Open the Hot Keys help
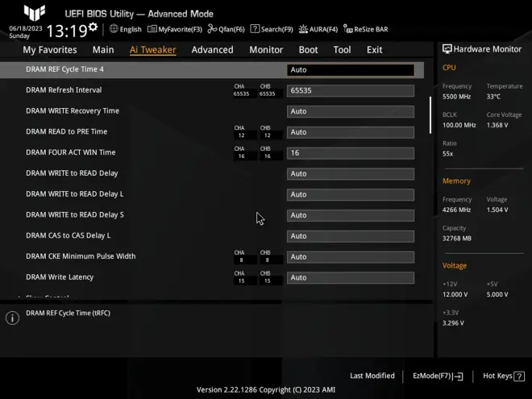Image resolution: width=532 pixels, height=399 pixels. click(501, 376)
